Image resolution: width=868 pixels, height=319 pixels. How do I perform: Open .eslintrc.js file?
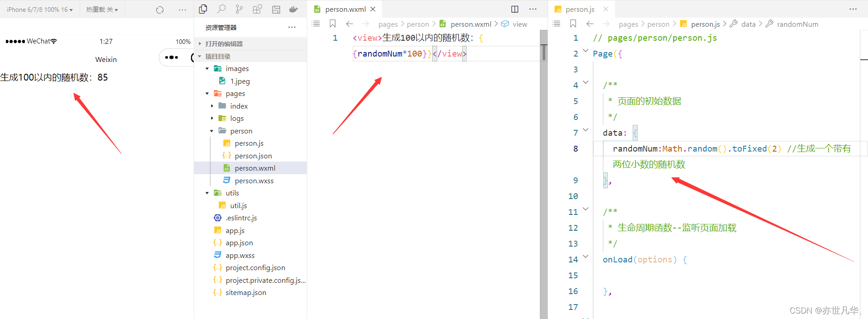250,218
